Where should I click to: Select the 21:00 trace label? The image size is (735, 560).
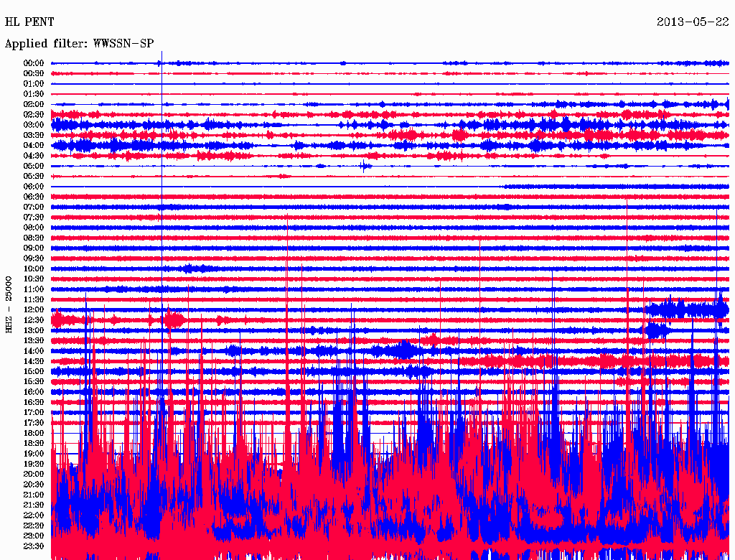(34, 495)
